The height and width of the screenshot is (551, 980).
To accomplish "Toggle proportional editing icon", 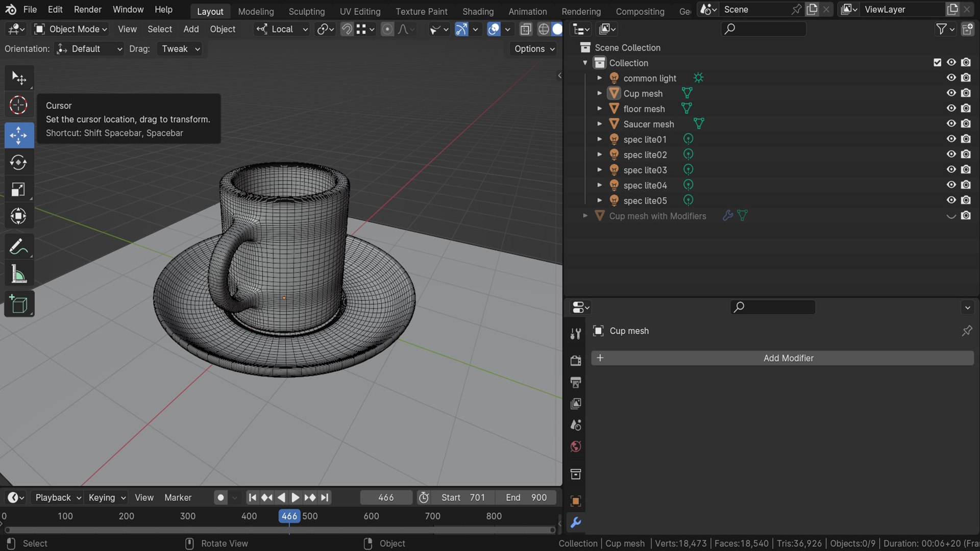I will (387, 29).
